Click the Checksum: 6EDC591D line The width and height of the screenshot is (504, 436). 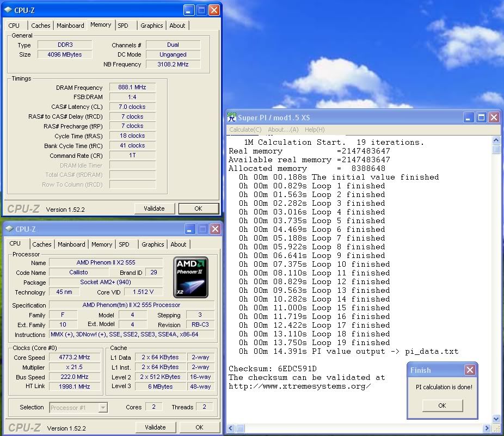[x=273, y=369]
